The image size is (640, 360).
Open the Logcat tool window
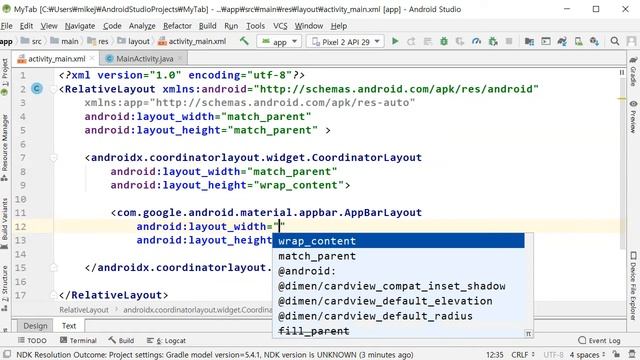pos(166,340)
